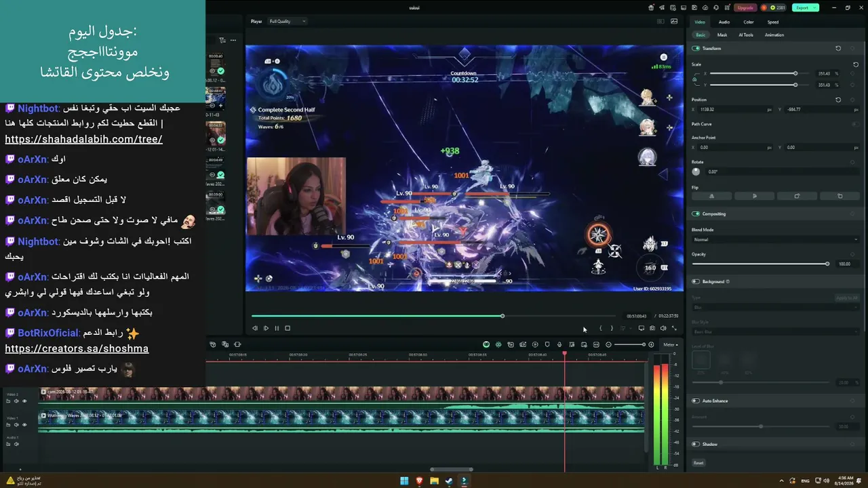868x488 pixels.
Task: Click the player progress bar handle
Action: point(502,316)
